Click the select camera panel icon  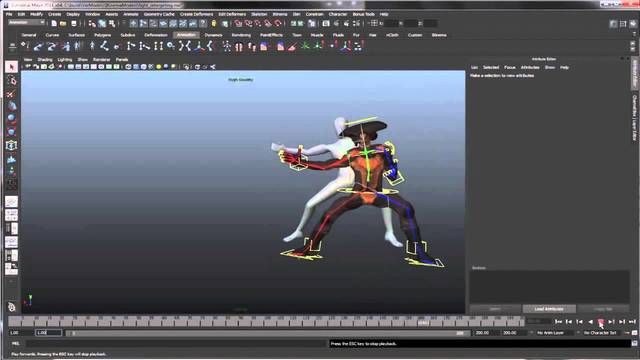point(28,67)
